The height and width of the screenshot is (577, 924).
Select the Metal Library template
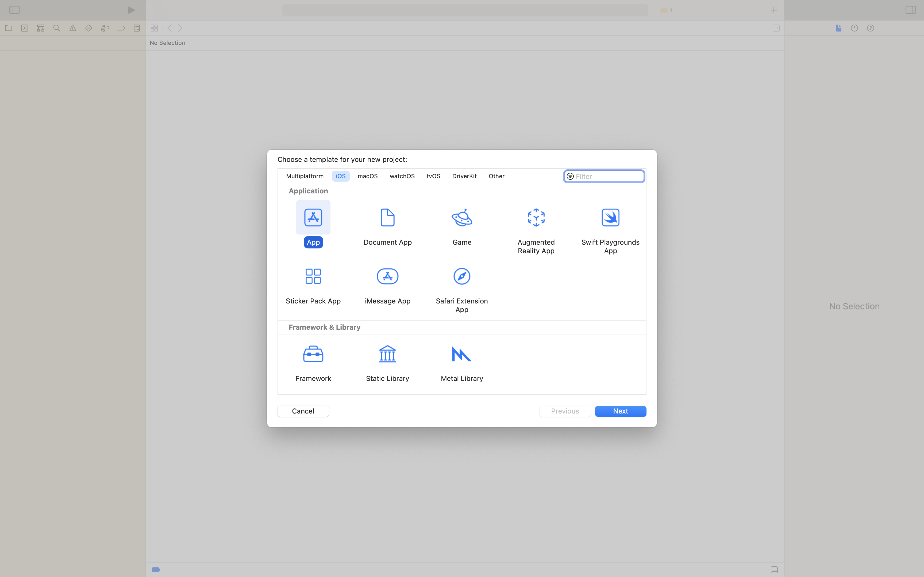click(x=462, y=354)
